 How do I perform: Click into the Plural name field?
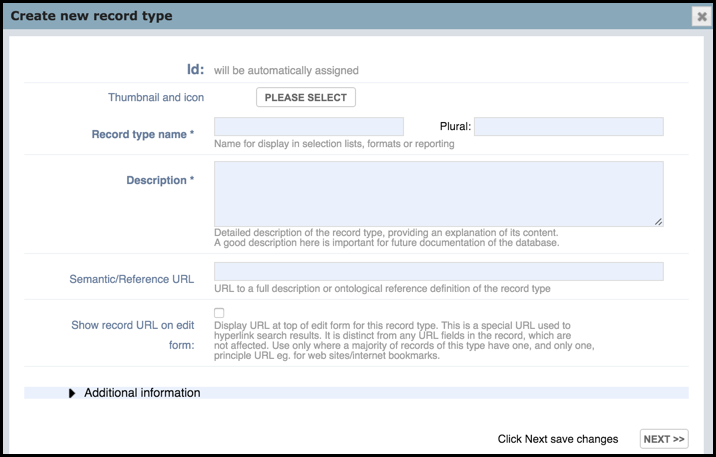[x=569, y=126]
